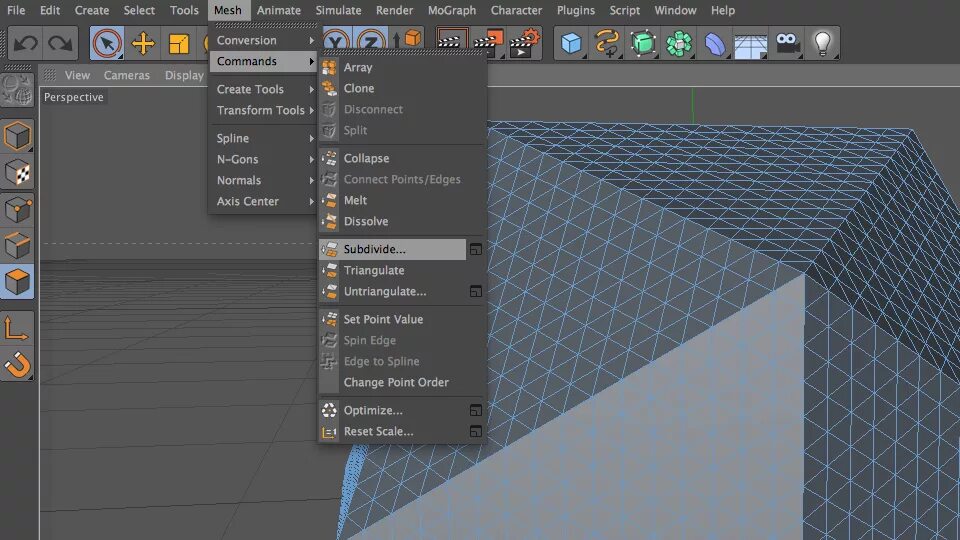Switch to Edges mode
960x540 pixels.
17,246
